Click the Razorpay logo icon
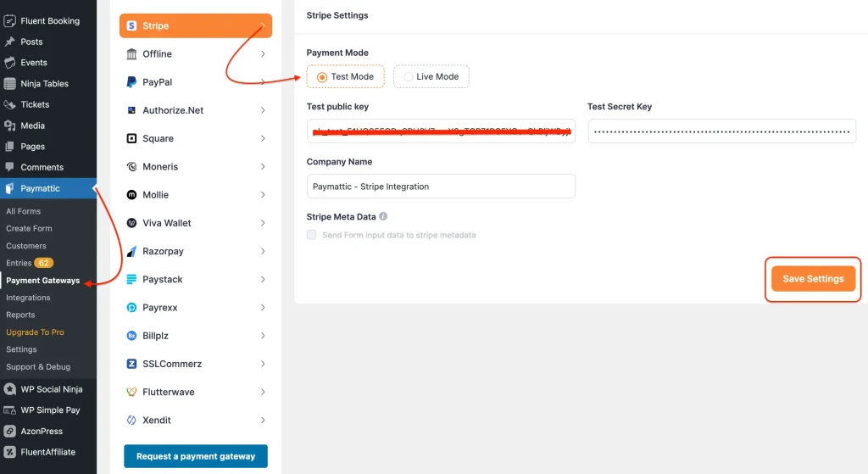Viewport: 868px width, 474px height. point(131,251)
